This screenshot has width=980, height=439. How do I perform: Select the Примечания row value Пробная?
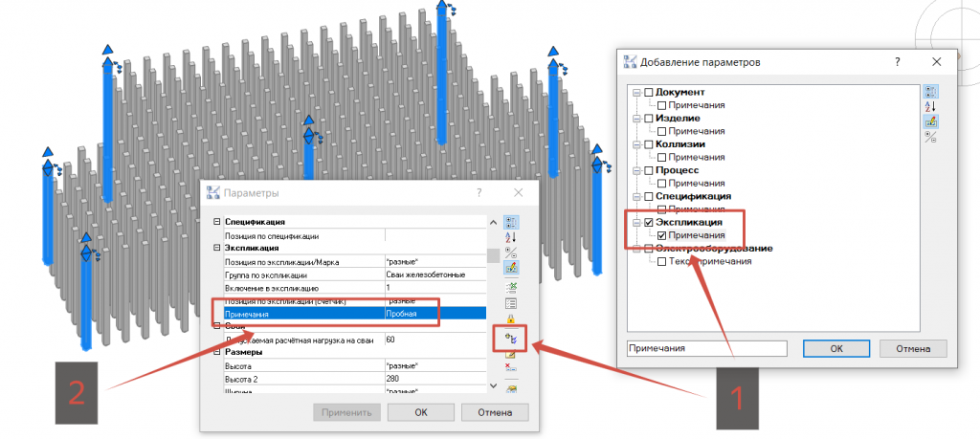[435, 314]
